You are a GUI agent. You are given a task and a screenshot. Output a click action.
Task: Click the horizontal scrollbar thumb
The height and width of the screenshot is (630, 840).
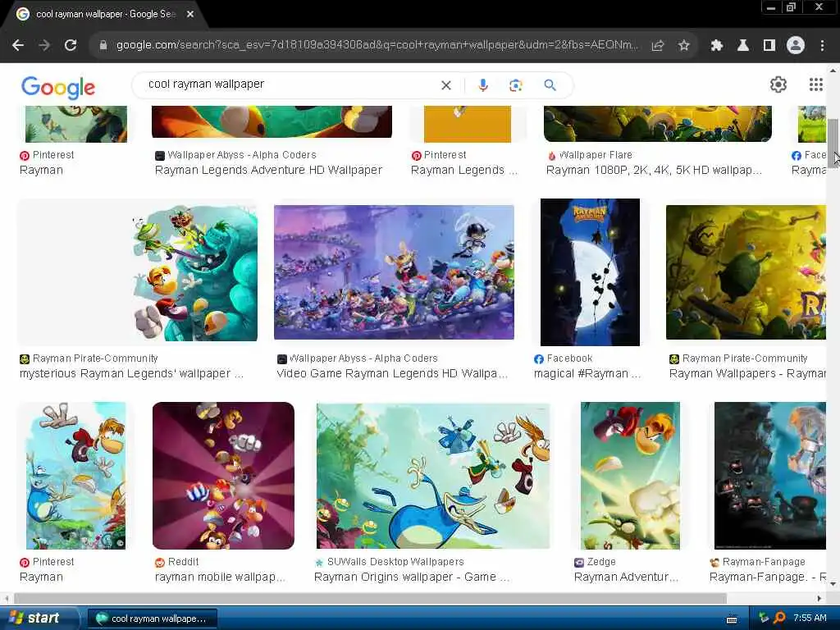(370, 598)
